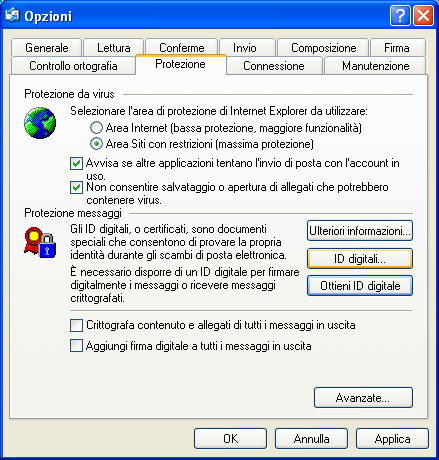Image resolution: width=439 pixels, height=460 pixels.
Task: Uncheck Avvisa se altre applicazioni tentano l'invio
Action: point(76,163)
